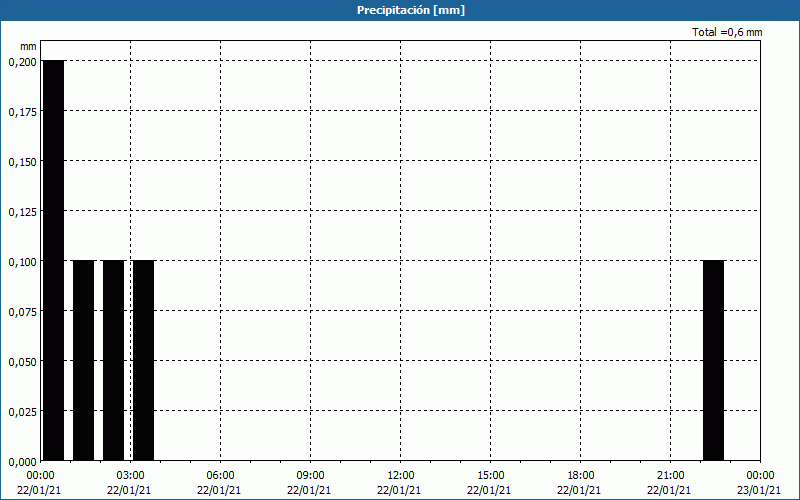This screenshot has height=500, width=800.
Task: Click the 0,150 y-axis label
Action: 22,162
